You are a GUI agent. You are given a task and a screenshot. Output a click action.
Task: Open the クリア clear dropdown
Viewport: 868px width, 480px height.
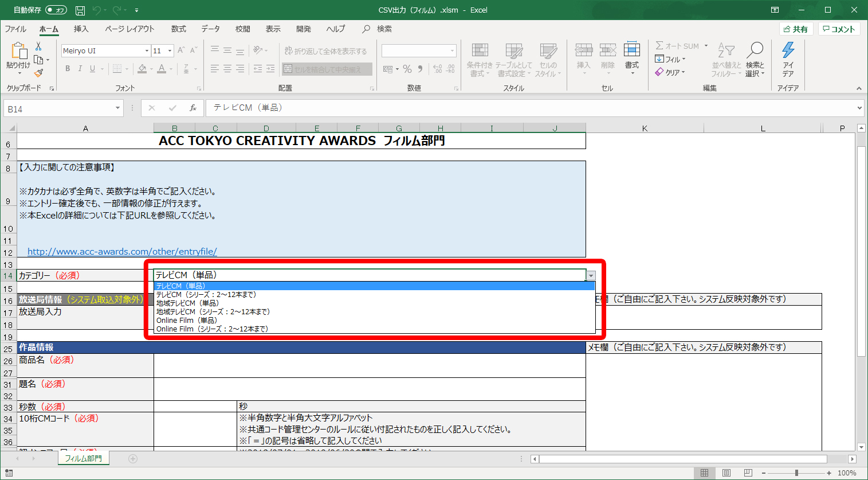(670, 72)
